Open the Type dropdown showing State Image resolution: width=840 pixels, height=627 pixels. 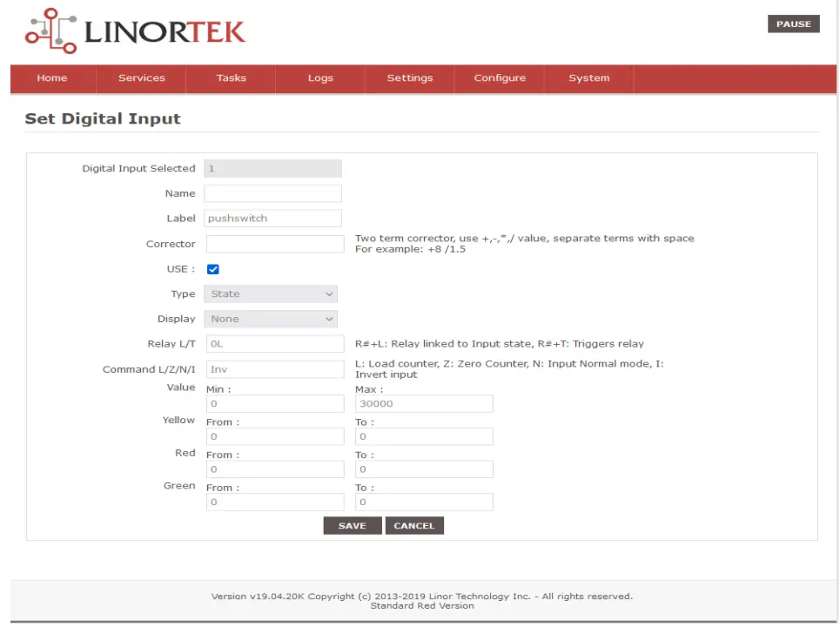[x=270, y=293]
